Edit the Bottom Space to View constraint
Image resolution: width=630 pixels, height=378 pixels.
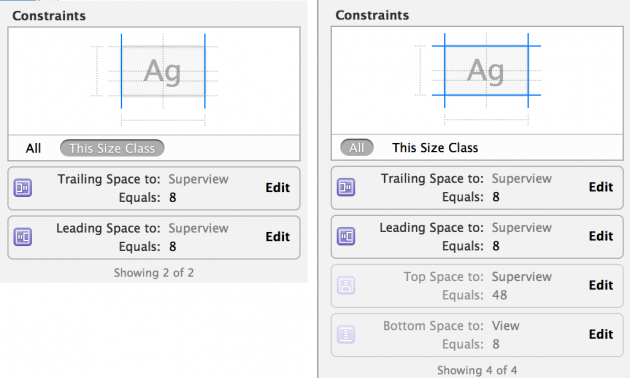point(601,334)
